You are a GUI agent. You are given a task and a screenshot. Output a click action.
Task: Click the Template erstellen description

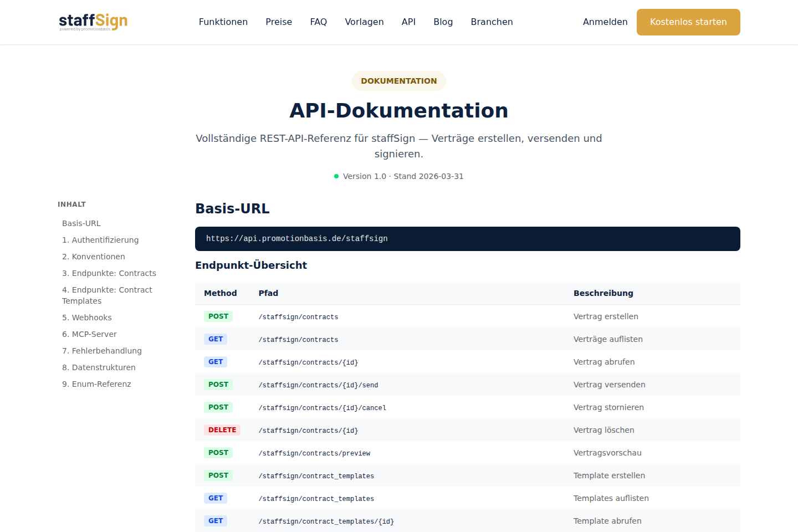pos(609,475)
